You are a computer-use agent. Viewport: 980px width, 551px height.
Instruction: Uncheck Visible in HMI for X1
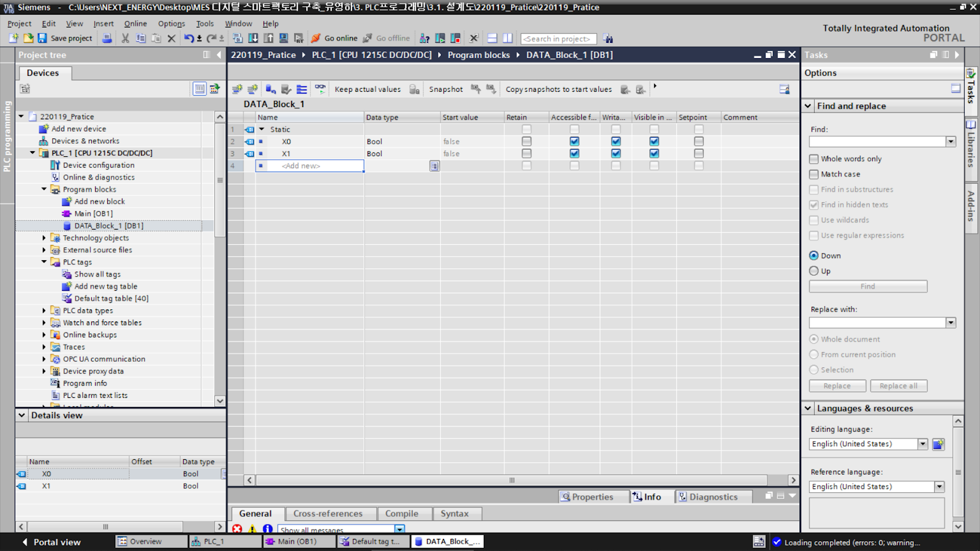[654, 154]
